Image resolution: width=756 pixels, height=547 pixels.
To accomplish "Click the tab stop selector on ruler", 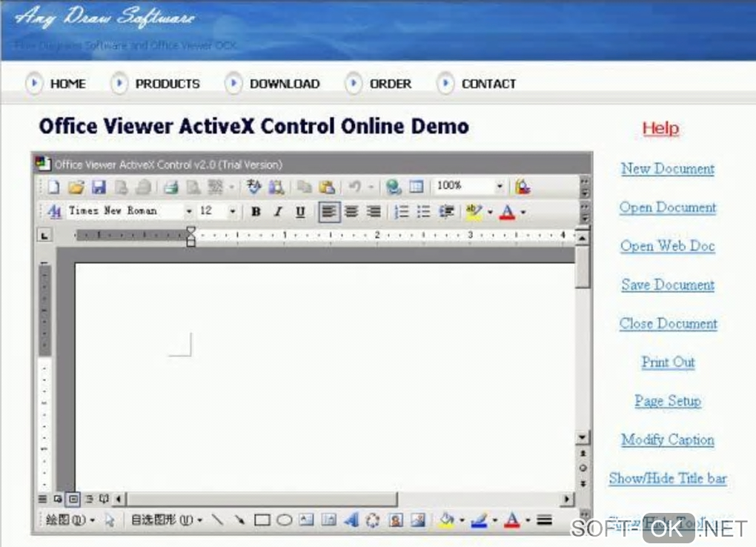I will 44,236.
